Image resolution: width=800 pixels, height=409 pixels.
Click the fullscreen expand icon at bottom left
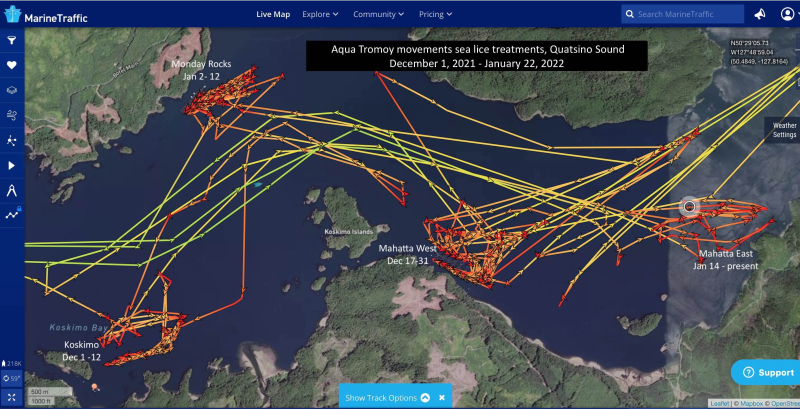pyautogui.click(x=12, y=397)
